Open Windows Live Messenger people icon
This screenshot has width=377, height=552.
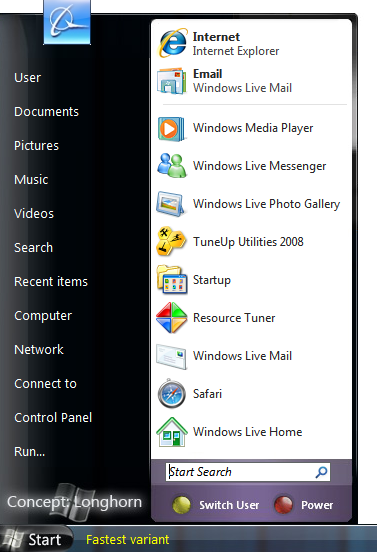tap(171, 165)
